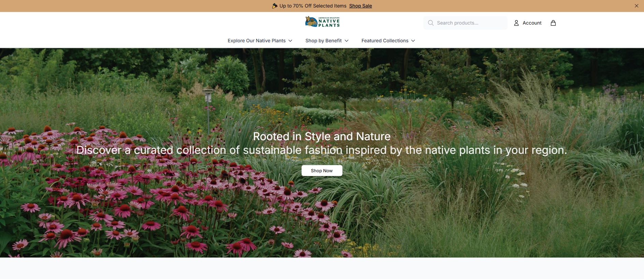Click the Shop Now button
This screenshot has width=644, height=279.
click(x=322, y=171)
